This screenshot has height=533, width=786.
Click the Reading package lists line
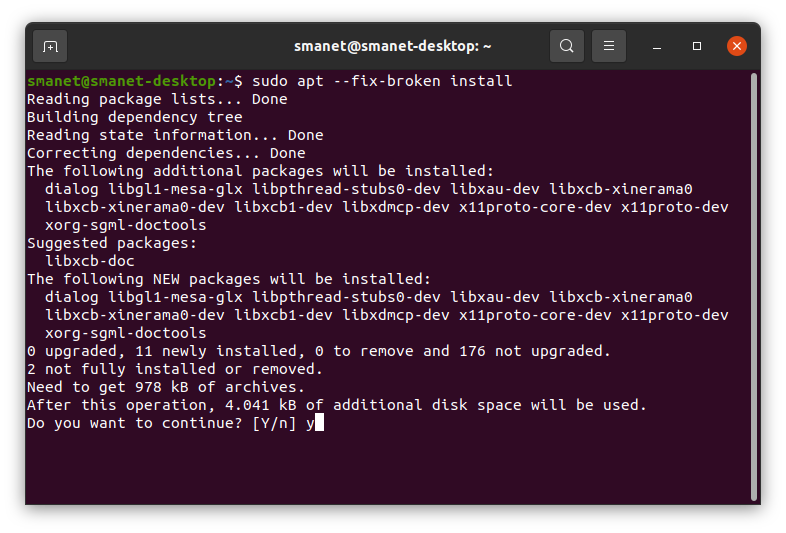157,99
